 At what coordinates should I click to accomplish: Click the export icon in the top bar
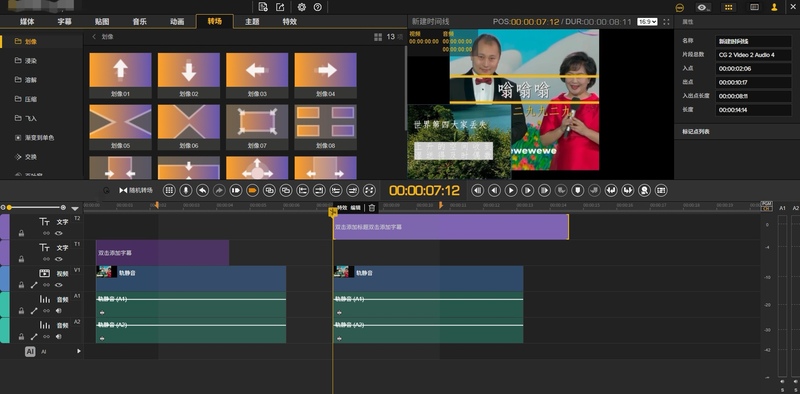280,7
